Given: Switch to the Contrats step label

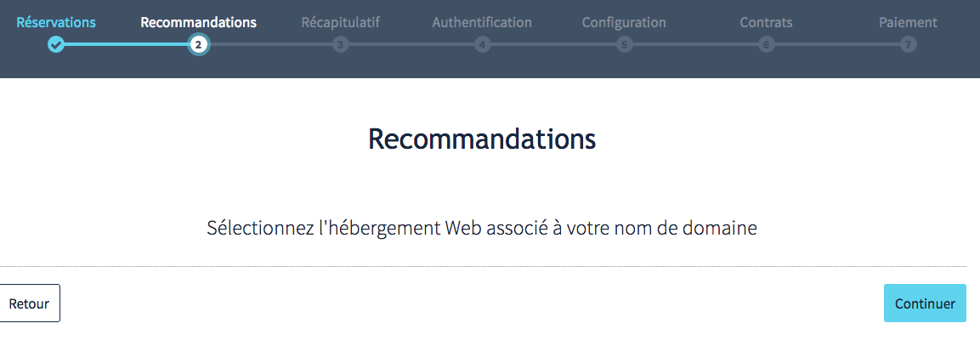Looking at the screenshot, I should point(767,23).
